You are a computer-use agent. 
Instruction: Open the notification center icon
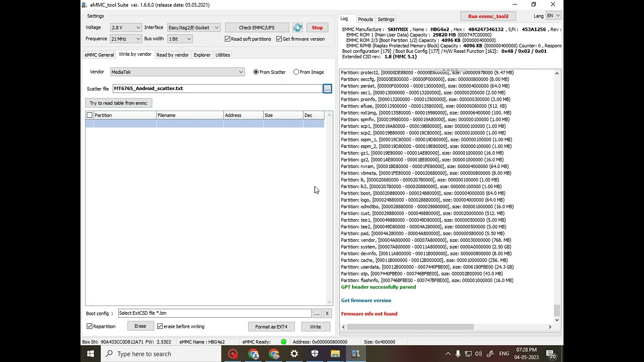pyautogui.click(x=550, y=354)
